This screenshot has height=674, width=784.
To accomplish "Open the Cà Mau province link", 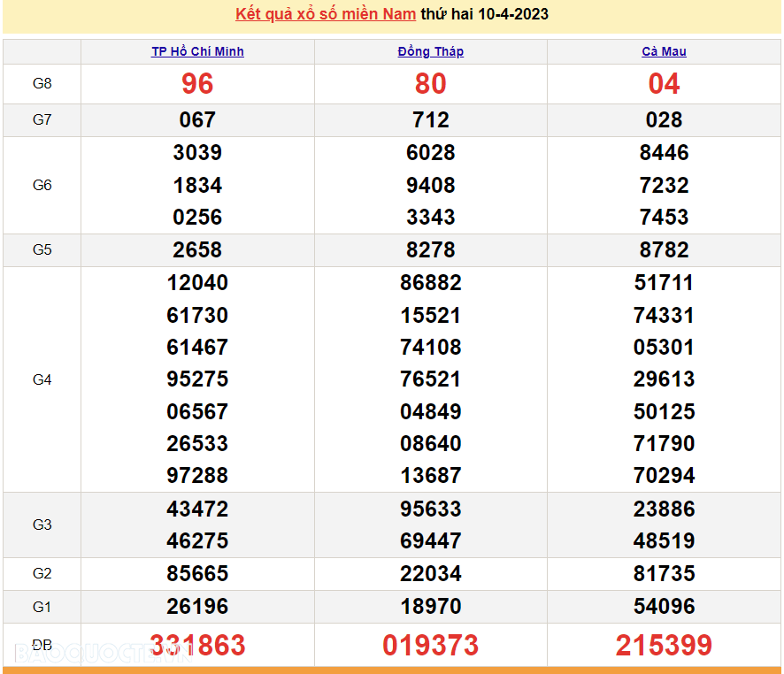I will pos(664,51).
